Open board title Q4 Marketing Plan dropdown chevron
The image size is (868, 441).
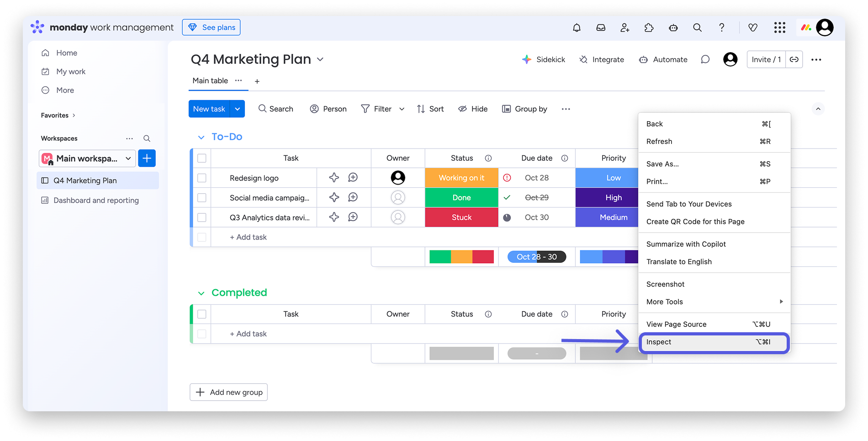tap(320, 59)
